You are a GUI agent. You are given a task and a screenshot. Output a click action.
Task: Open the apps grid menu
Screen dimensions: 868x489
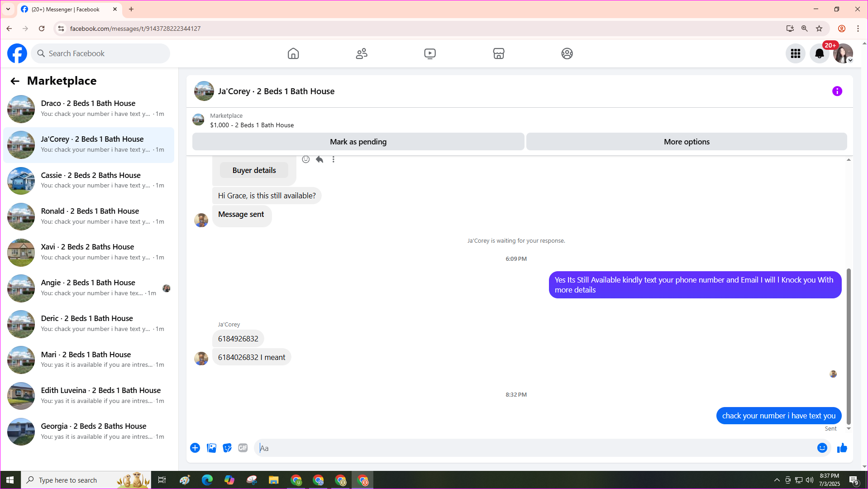pyautogui.click(x=795, y=53)
